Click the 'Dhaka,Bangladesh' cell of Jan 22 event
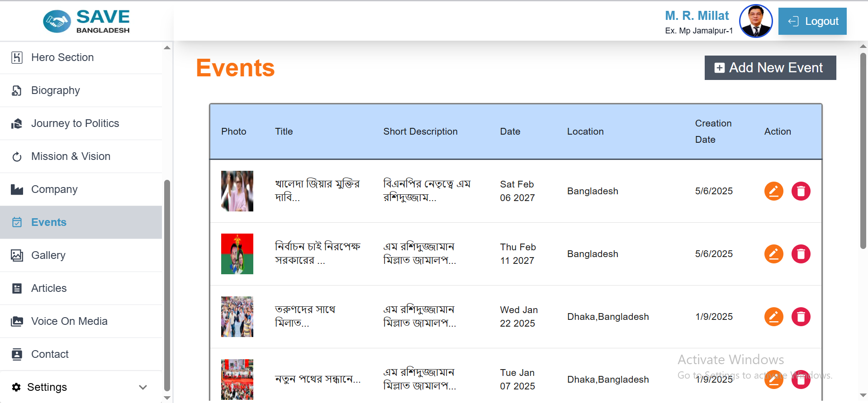 pos(608,317)
